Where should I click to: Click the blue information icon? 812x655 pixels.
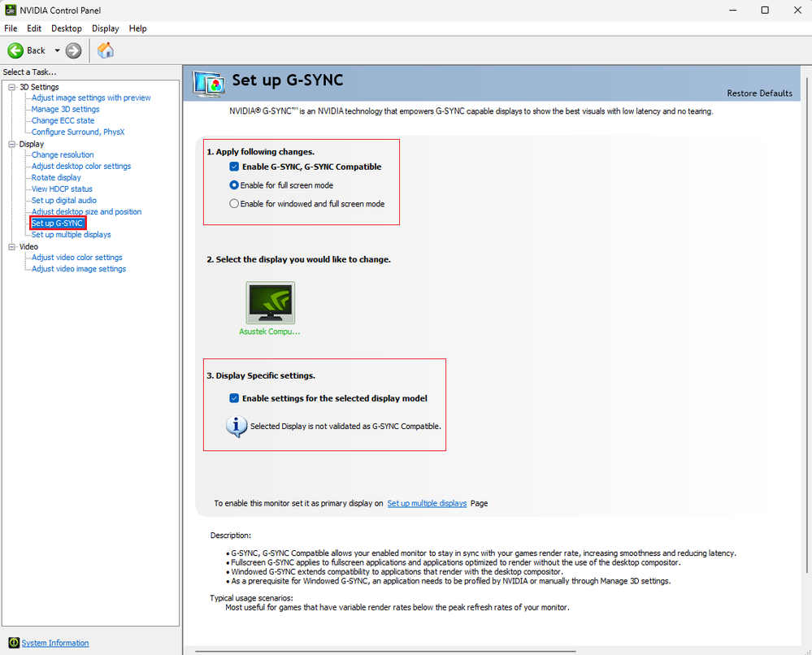tap(237, 427)
